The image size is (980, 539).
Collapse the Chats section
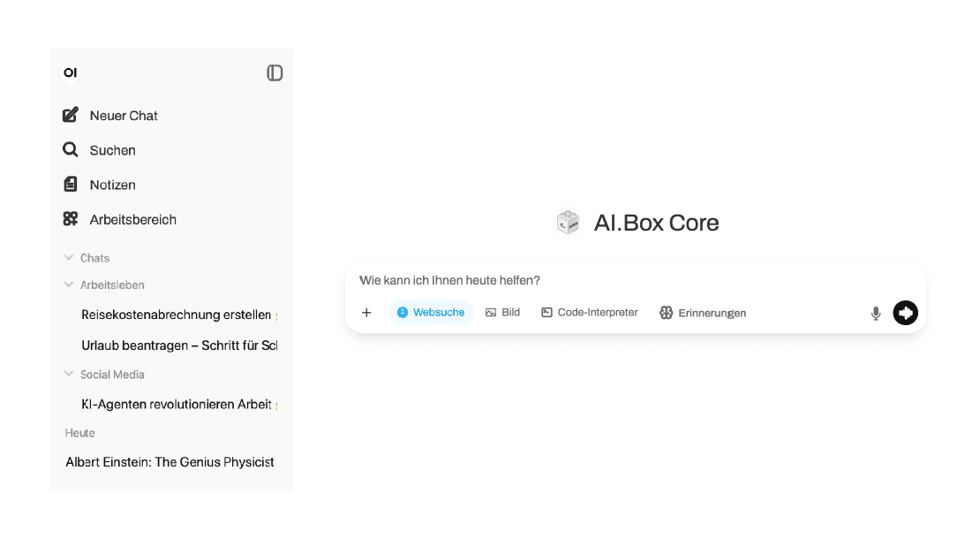click(69, 258)
